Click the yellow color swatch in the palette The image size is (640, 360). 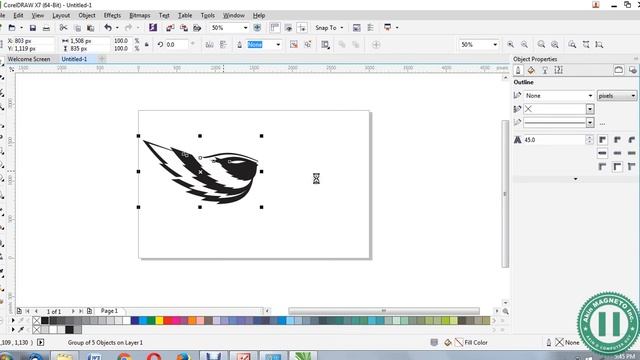coord(160,320)
